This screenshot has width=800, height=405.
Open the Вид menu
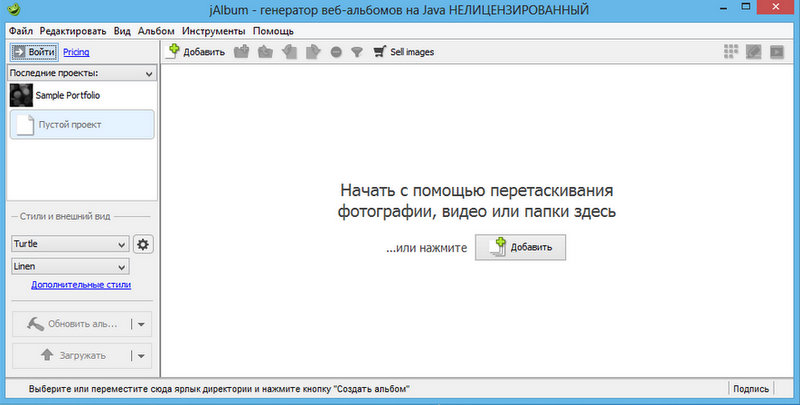[122, 31]
